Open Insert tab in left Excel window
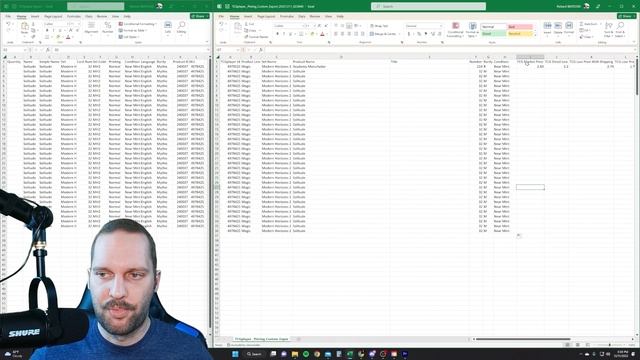This screenshot has height=360, width=640. click(x=35, y=16)
